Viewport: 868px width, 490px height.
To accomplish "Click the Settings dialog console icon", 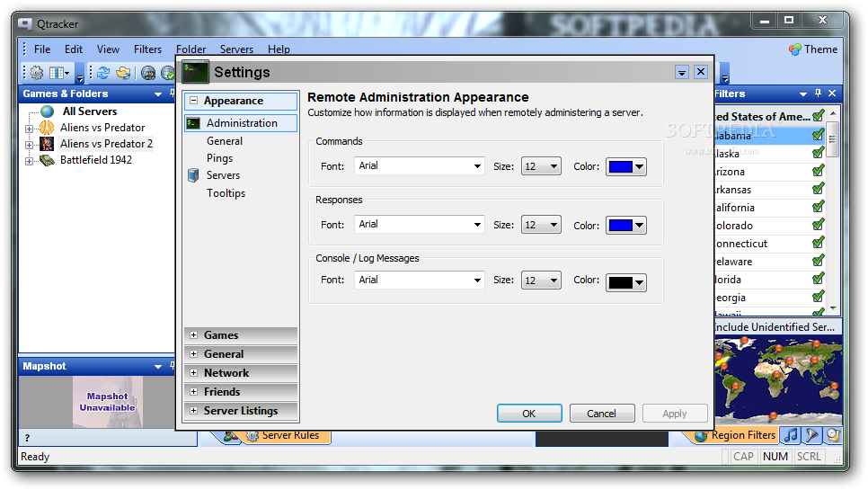I will pyautogui.click(x=195, y=72).
